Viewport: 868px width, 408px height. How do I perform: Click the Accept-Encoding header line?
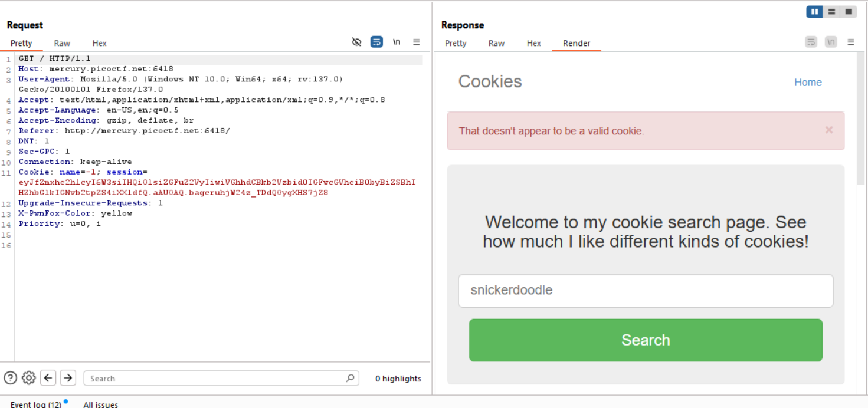pos(106,120)
